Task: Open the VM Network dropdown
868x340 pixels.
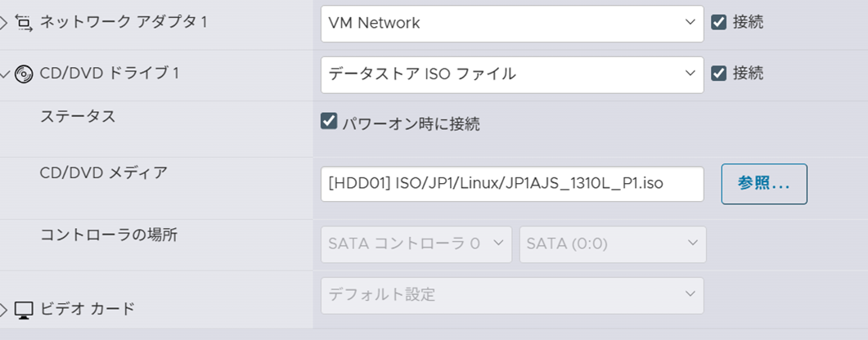Action: [x=511, y=24]
